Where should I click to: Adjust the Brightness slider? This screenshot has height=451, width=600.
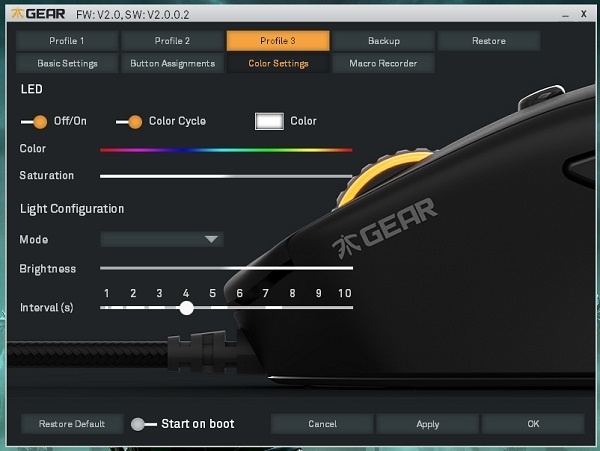point(226,268)
